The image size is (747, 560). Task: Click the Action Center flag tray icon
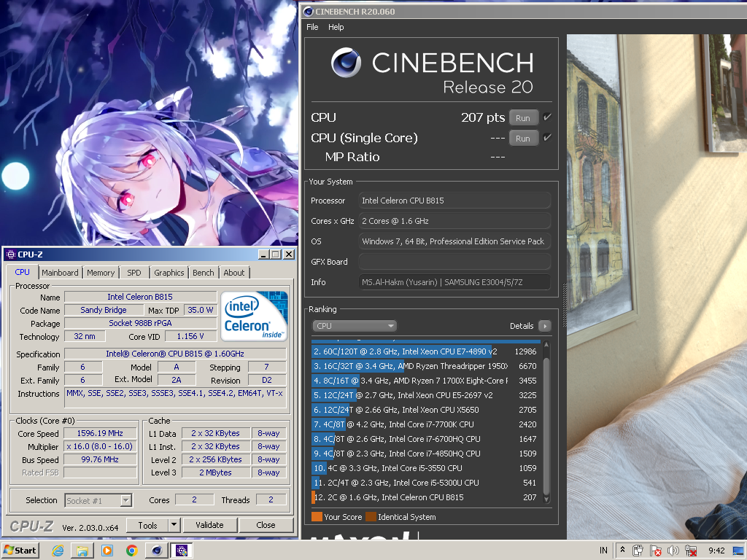[x=656, y=551]
